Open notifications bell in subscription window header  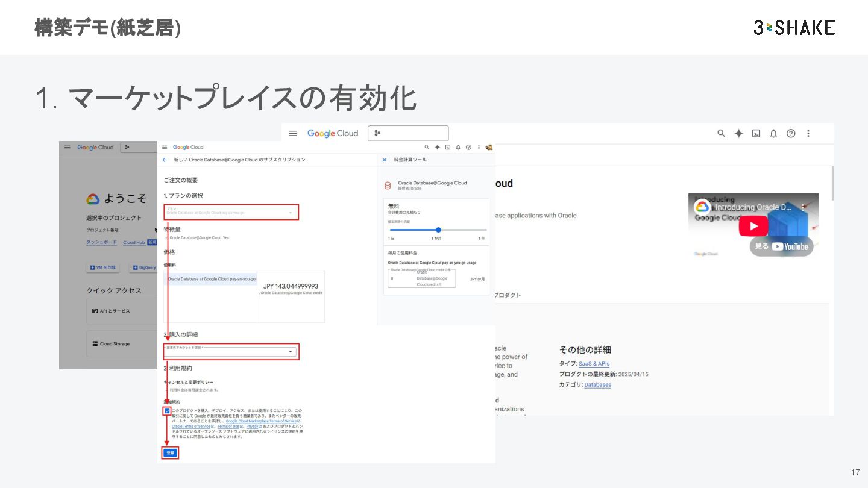point(458,147)
